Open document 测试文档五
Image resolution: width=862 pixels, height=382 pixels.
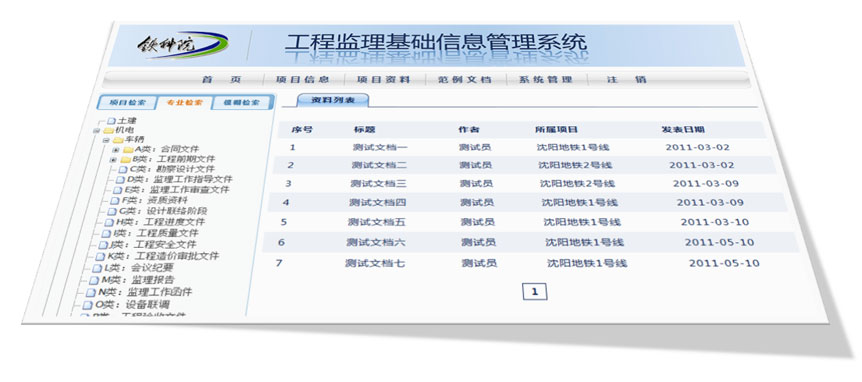tap(377, 222)
